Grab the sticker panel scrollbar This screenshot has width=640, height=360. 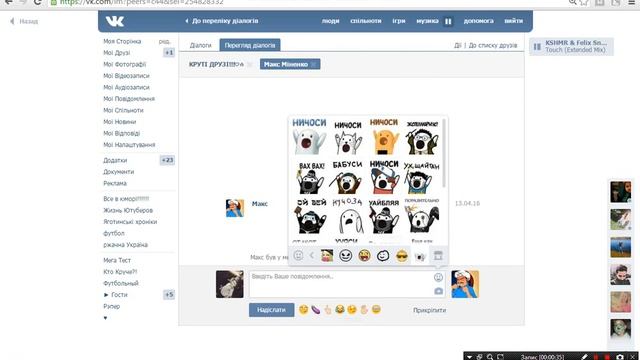tap(444, 153)
